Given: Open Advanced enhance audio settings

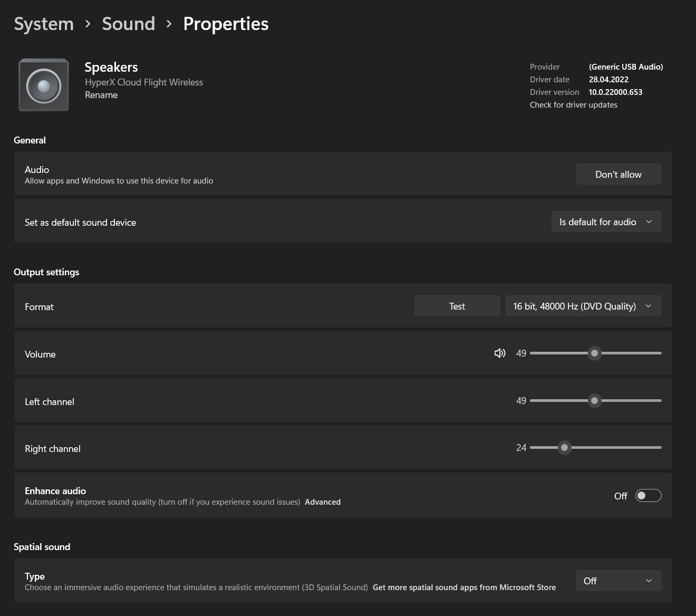Looking at the screenshot, I should [322, 502].
